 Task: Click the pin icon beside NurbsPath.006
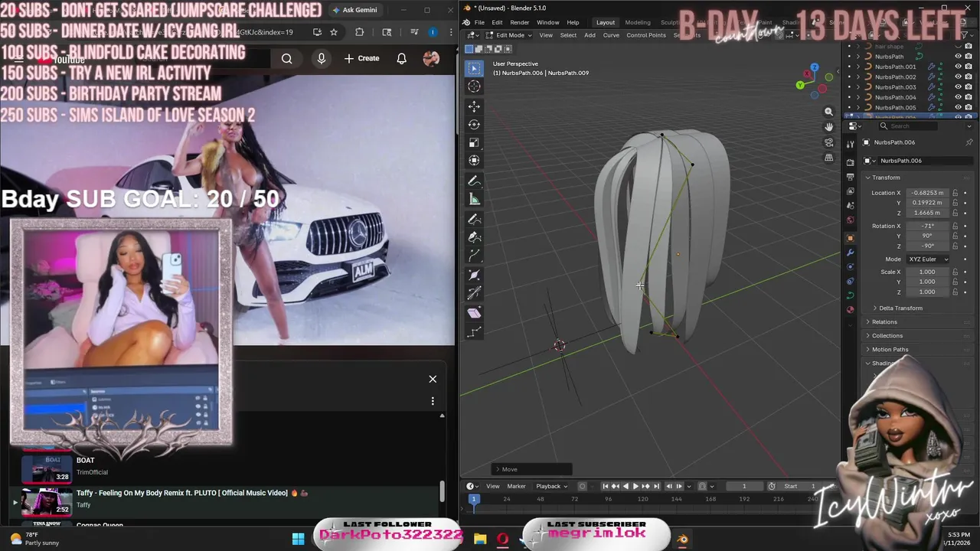969,142
